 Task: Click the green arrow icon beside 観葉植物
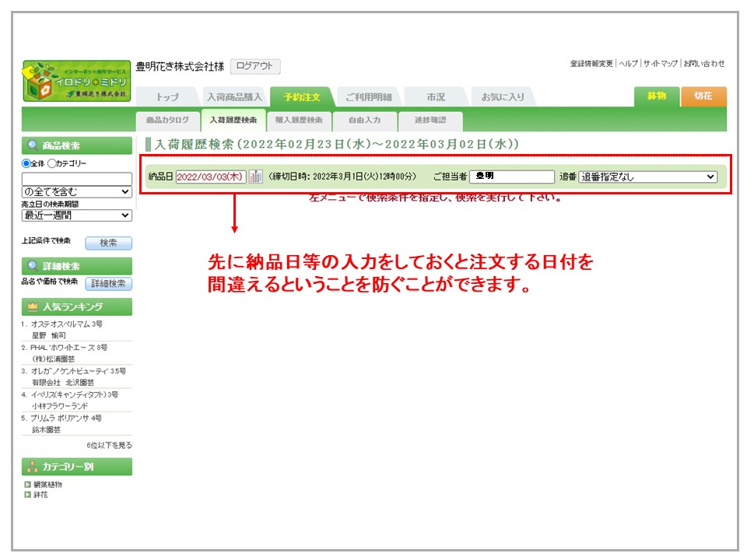point(28,485)
